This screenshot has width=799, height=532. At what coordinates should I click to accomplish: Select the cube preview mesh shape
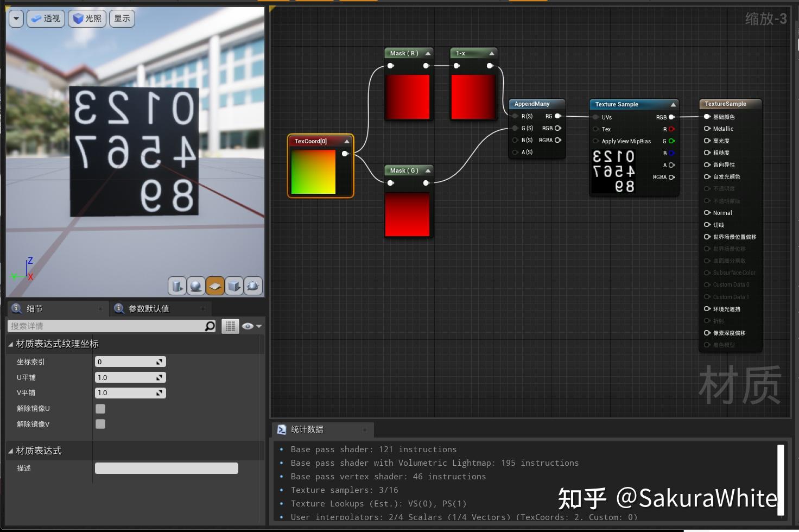[x=234, y=286]
